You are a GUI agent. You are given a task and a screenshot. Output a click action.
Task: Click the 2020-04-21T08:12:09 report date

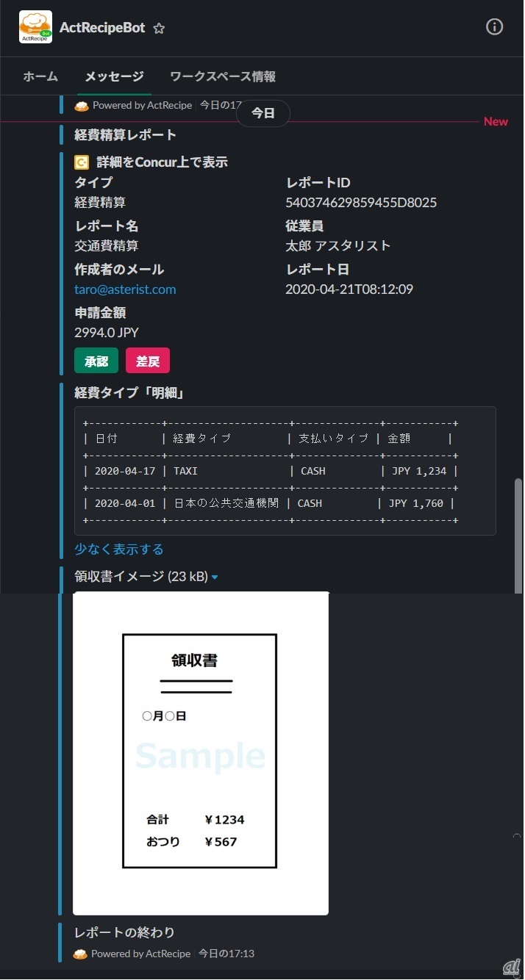tap(349, 289)
